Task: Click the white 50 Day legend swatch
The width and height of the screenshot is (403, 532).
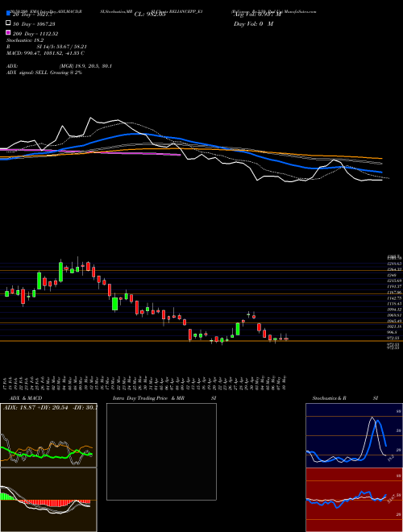Action: coord(8,23)
